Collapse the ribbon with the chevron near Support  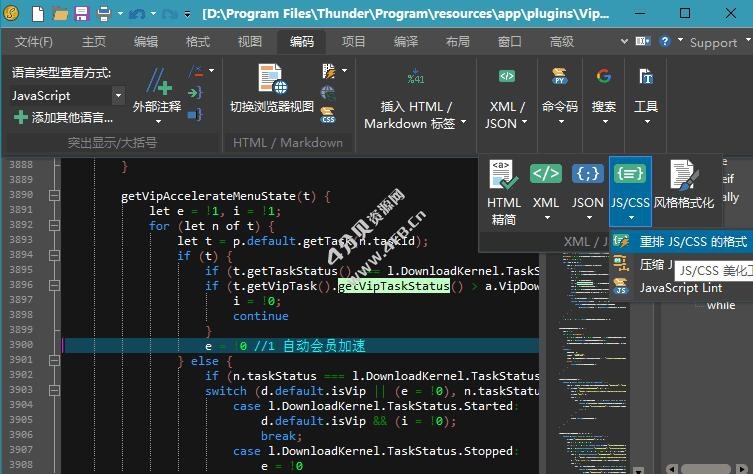pyautogui.click(x=624, y=42)
